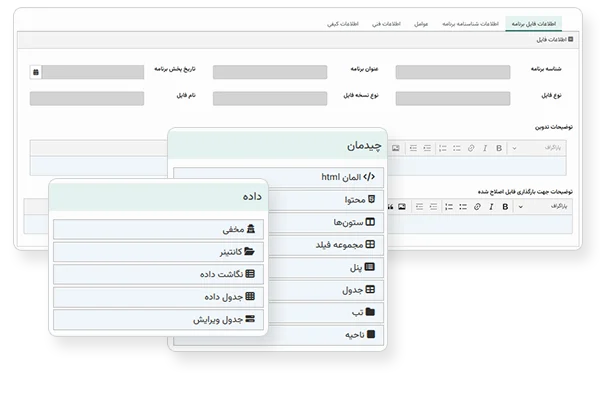This screenshot has width=600, height=398.
Task: Click the نوع فایل input field
Action: (453, 98)
